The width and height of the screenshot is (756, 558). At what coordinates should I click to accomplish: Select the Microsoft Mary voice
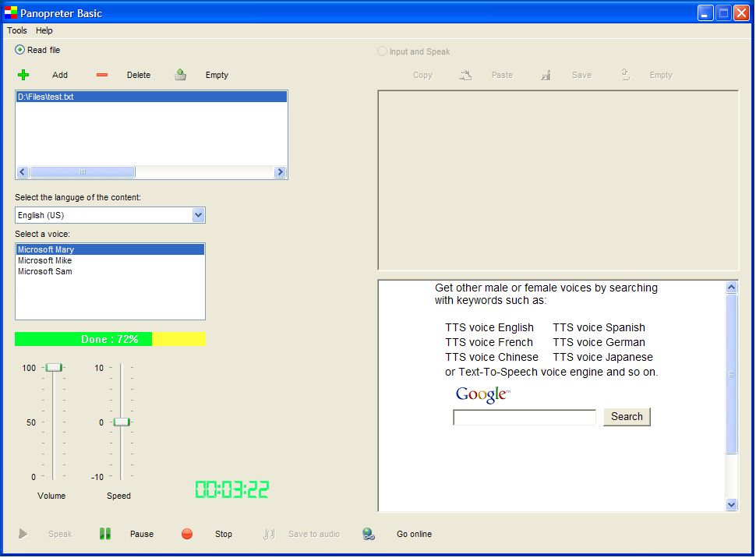coord(111,249)
